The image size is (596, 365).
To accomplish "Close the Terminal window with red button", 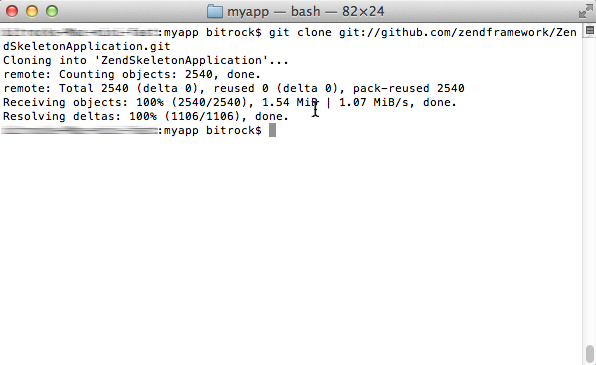I will tap(12, 11).
